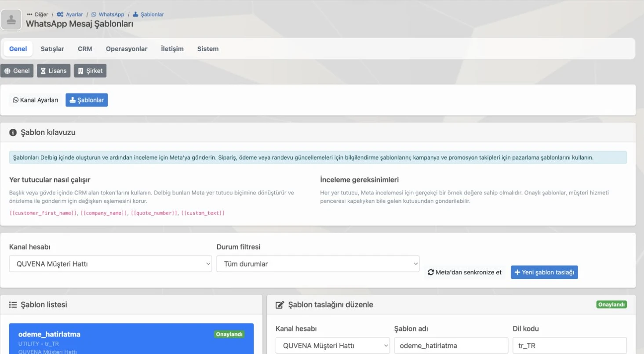Open the WhatsApp breadcrumb link

[x=108, y=15]
